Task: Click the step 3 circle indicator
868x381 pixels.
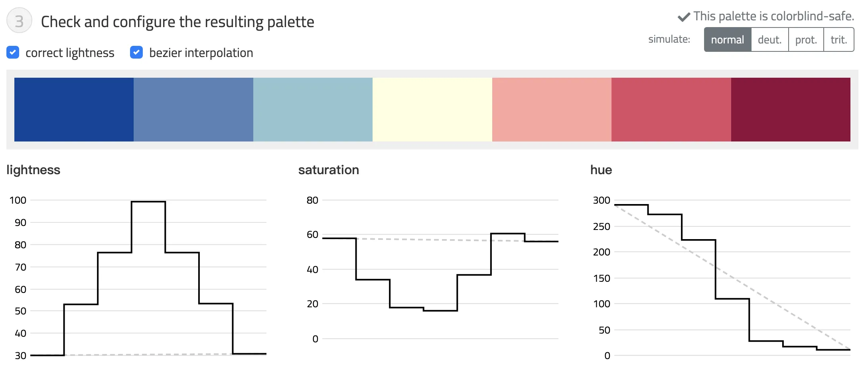Action: point(18,20)
